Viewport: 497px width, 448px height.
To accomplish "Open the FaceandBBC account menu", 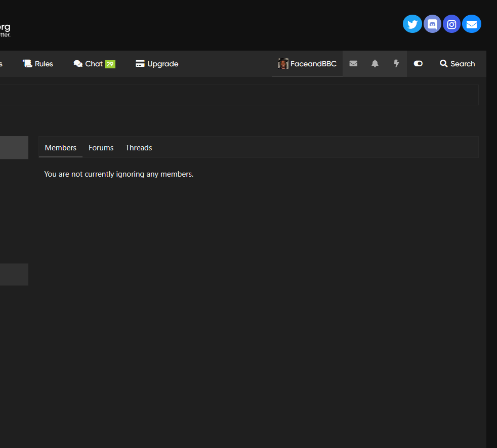I will [x=313, y=64].
